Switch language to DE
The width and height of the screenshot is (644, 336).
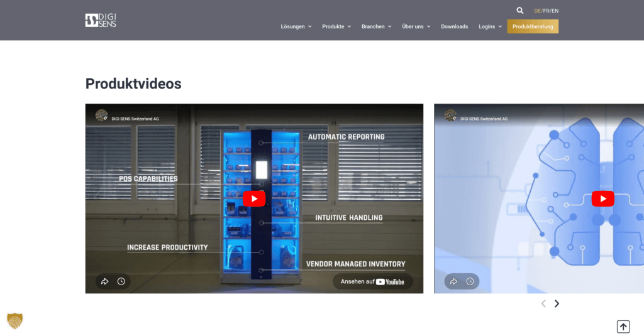(x=537, y=11)
